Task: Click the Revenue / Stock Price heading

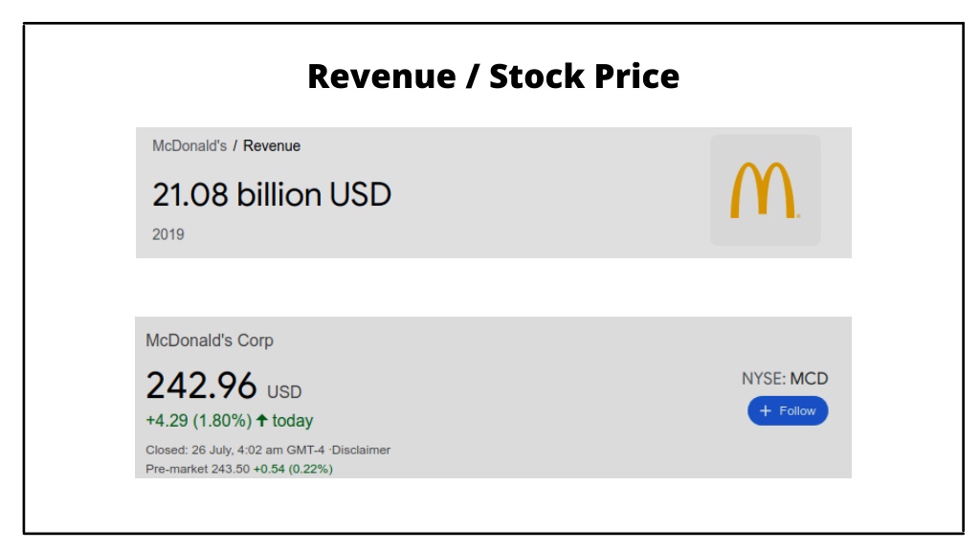Action: 493,77
